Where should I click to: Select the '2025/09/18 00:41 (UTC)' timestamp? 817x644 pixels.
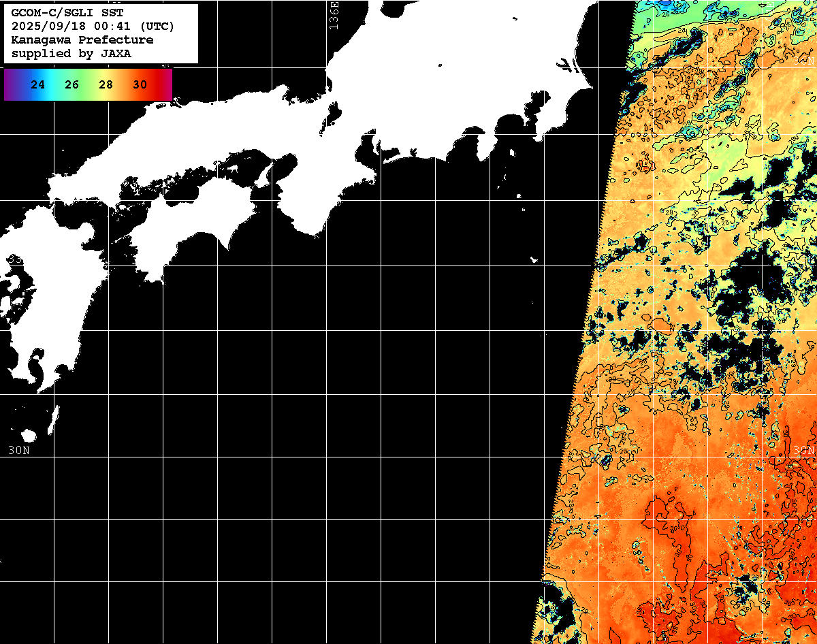point(93,27)
